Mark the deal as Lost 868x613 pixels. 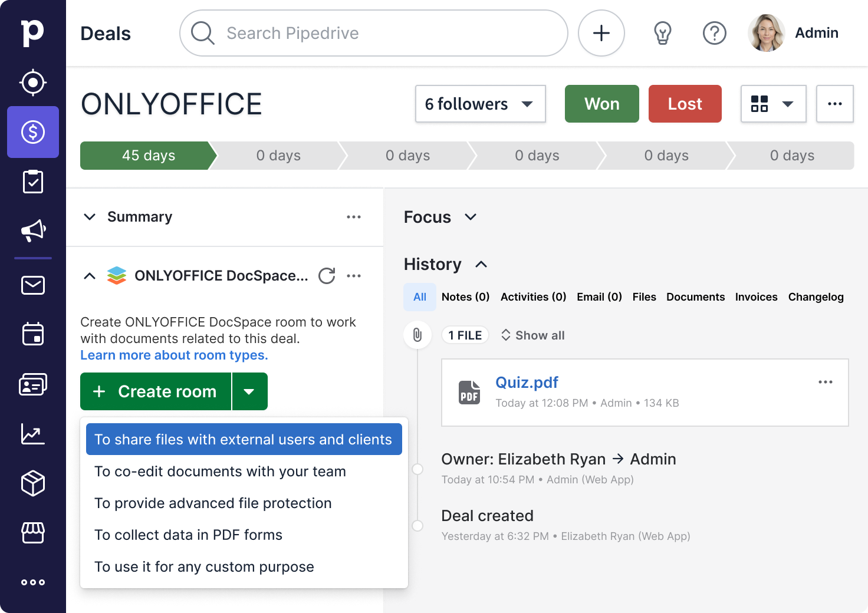pos(685,104)
